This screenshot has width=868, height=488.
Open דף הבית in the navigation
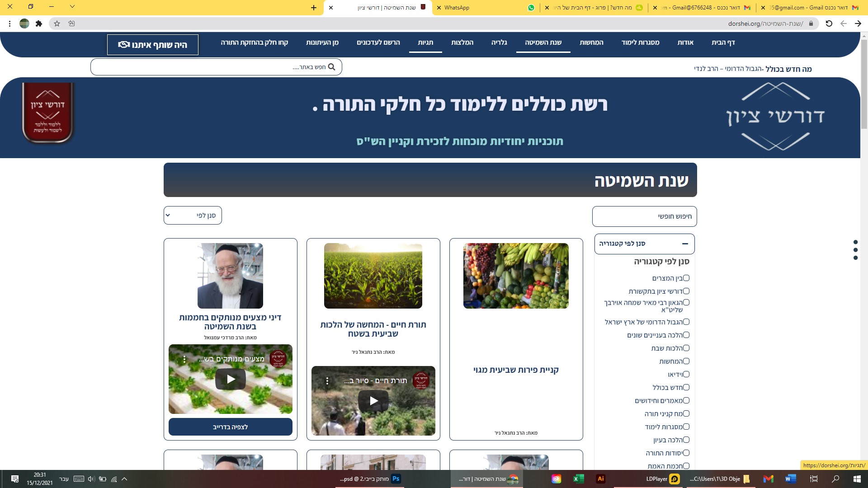pos(723,42)
